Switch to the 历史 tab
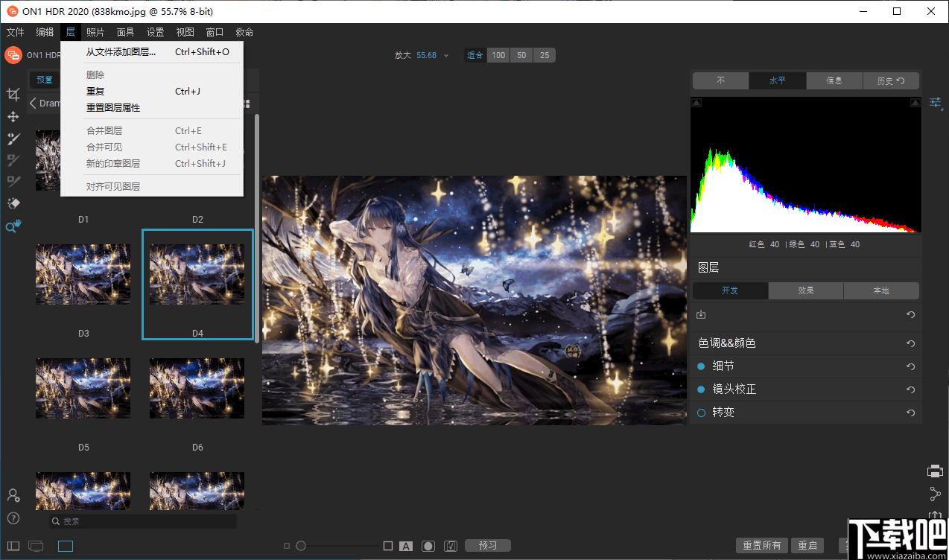The width and height of the screenshot is (949, 560). click(x=891, y=80)
